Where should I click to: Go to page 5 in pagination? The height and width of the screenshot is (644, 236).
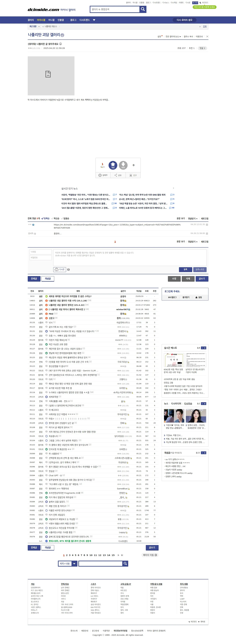[x=76, y=555]
